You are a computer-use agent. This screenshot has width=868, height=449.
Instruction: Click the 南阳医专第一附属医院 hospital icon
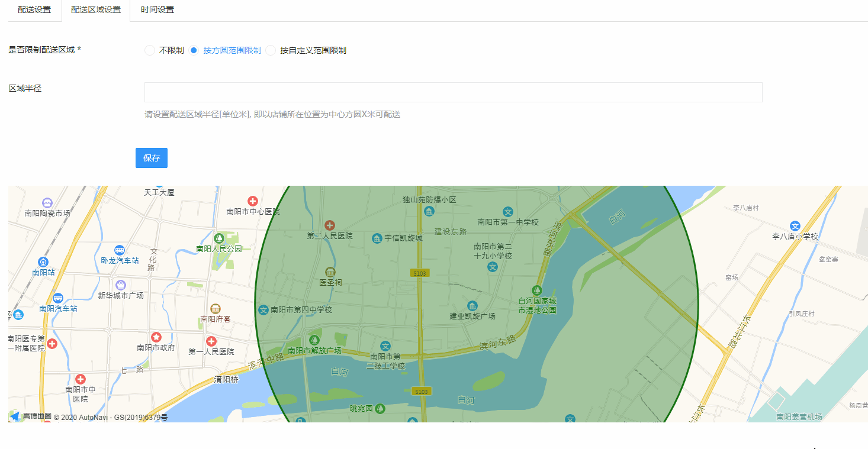point(52,343)
